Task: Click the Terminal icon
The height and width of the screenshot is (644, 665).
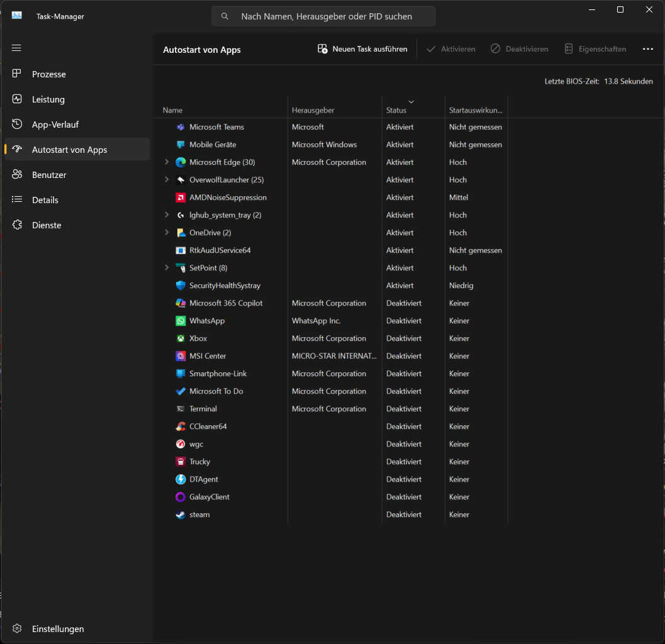Action: 181,409
